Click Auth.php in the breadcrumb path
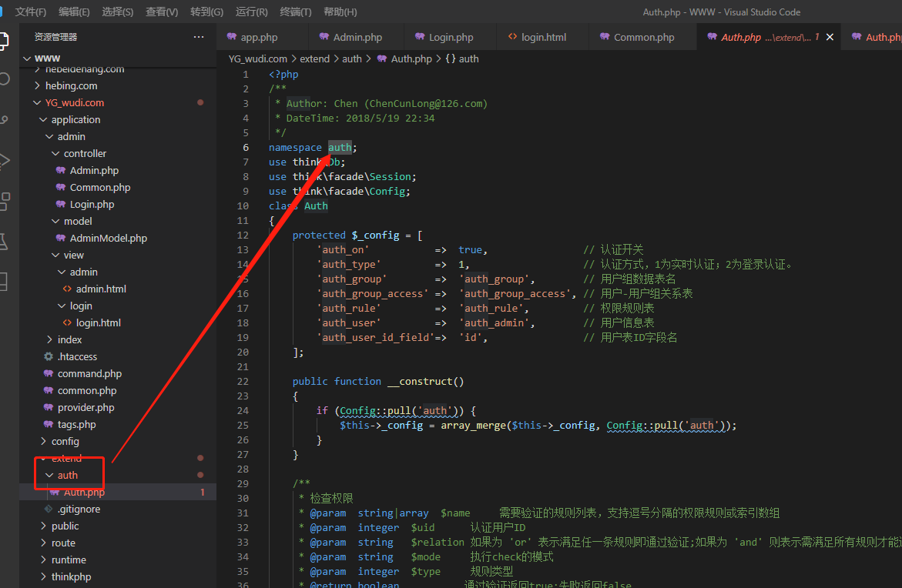 coord(411,58)
